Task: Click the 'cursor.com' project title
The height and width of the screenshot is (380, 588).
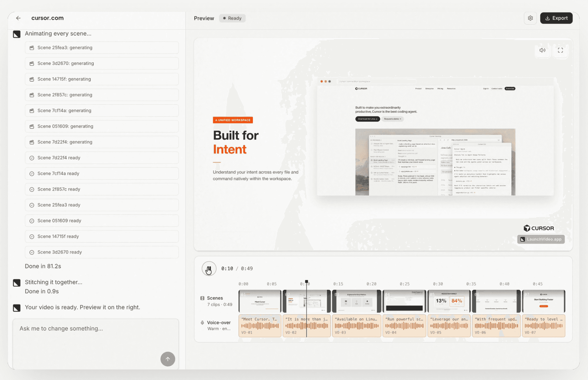Action: (47, 18)
